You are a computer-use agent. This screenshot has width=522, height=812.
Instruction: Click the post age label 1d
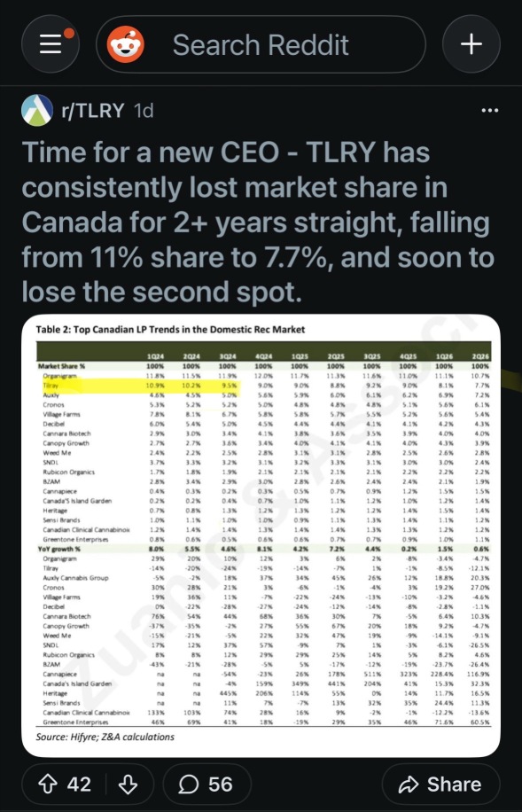pyautogui.click(x=144, y=110)
